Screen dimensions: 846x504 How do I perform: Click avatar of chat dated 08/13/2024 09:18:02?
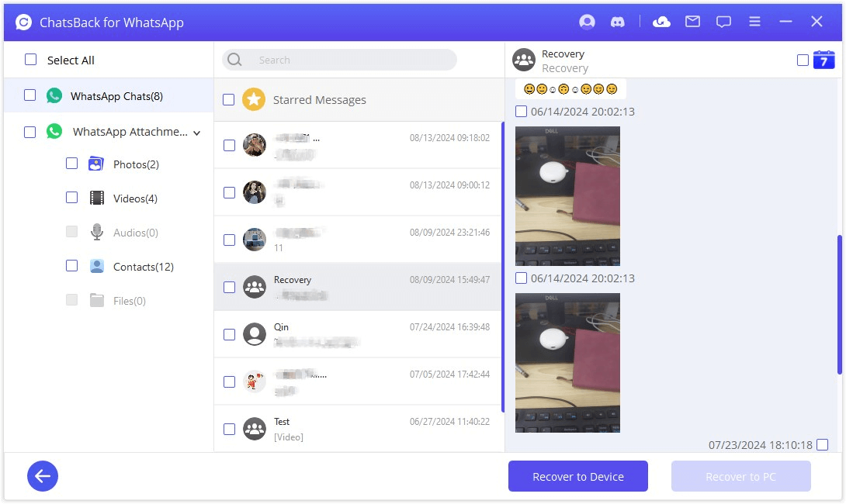coord(254,145)
